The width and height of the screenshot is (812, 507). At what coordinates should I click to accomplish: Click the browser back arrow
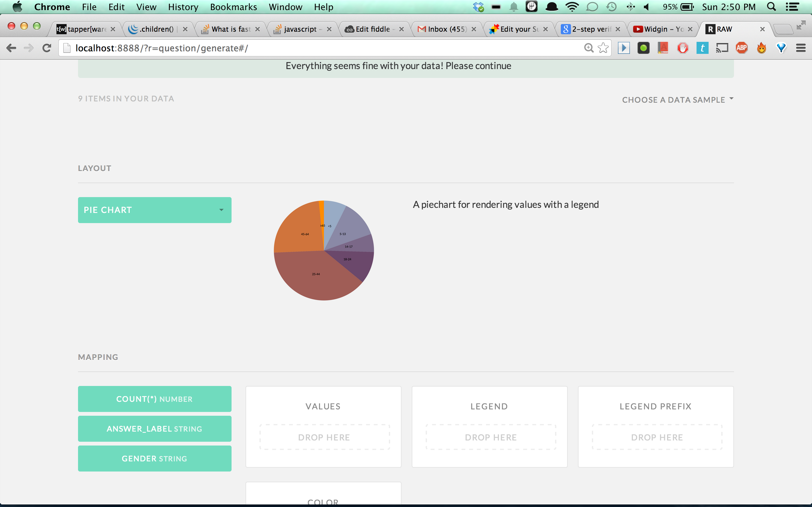click(x=11, y=48)
